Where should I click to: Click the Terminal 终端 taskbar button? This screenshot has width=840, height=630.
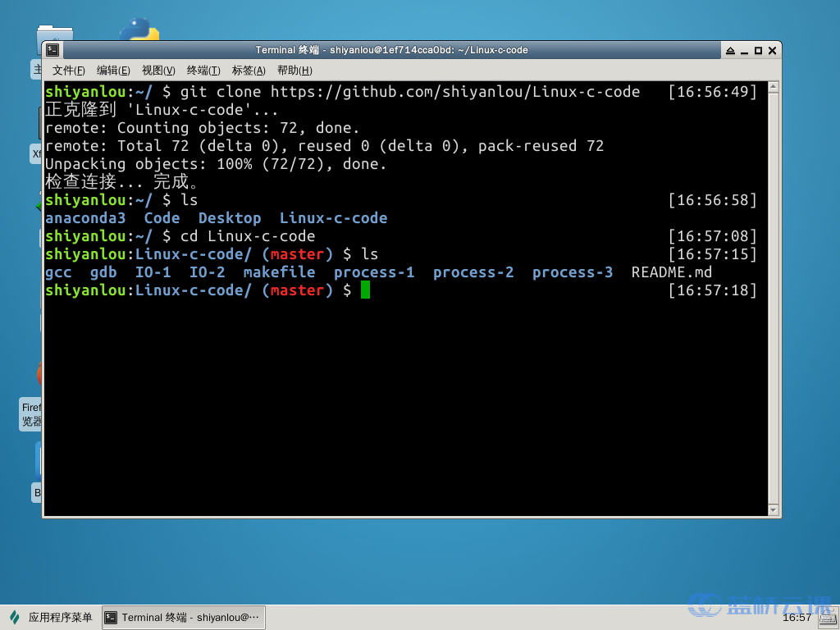pos(183,618)
